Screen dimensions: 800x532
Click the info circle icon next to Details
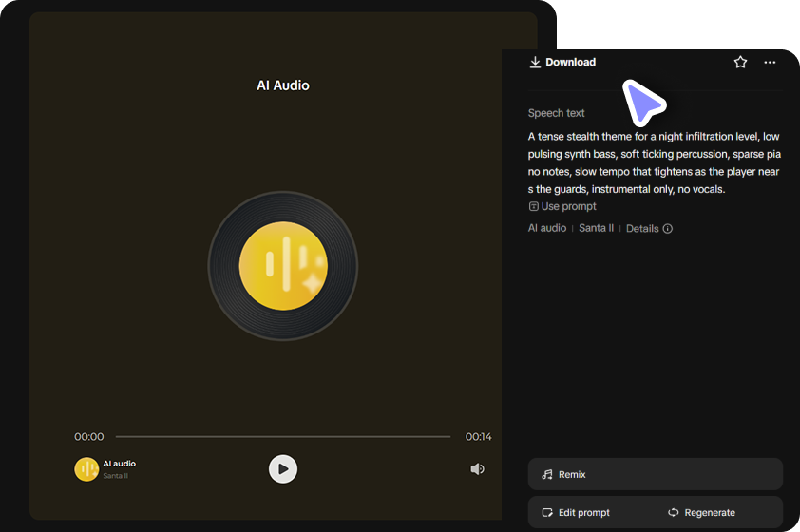pyautogui.click(x=667, y=229)
